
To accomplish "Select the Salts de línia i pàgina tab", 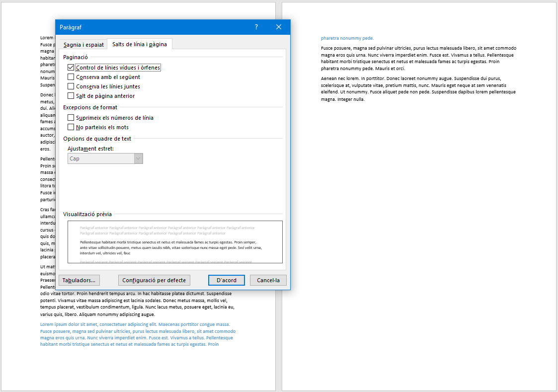I will (x=140, y=44).
